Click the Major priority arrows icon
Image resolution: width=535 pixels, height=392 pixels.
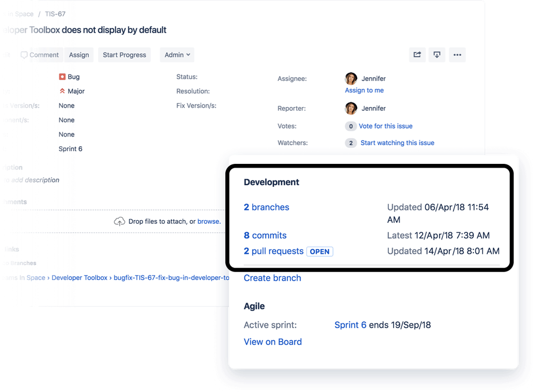click(62, 91)
